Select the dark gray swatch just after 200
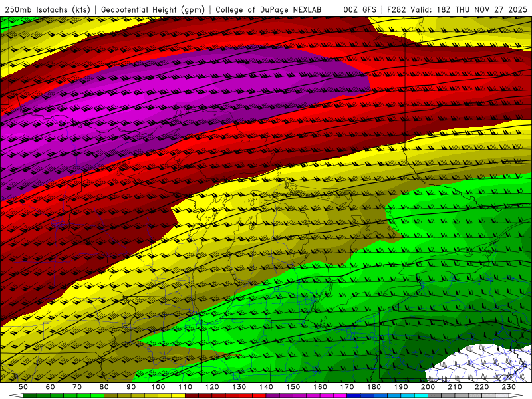 [435, 396]
